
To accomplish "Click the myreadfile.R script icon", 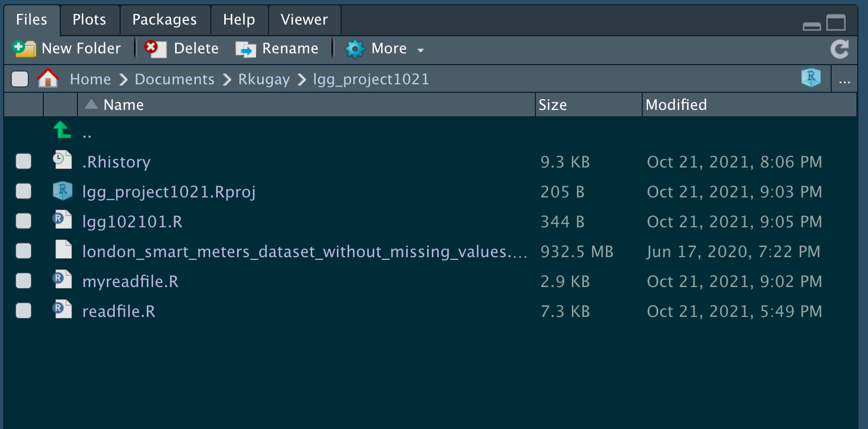I will (x=62, y=279).
